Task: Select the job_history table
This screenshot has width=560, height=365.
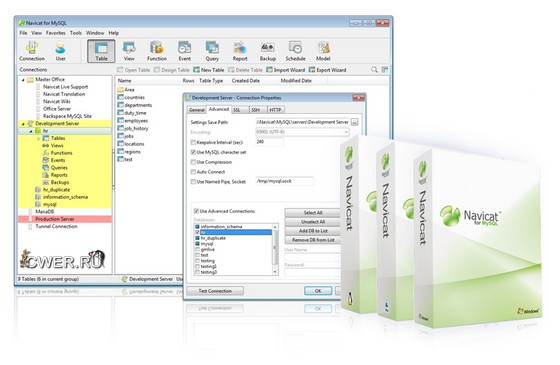Action: coord(133,129)
